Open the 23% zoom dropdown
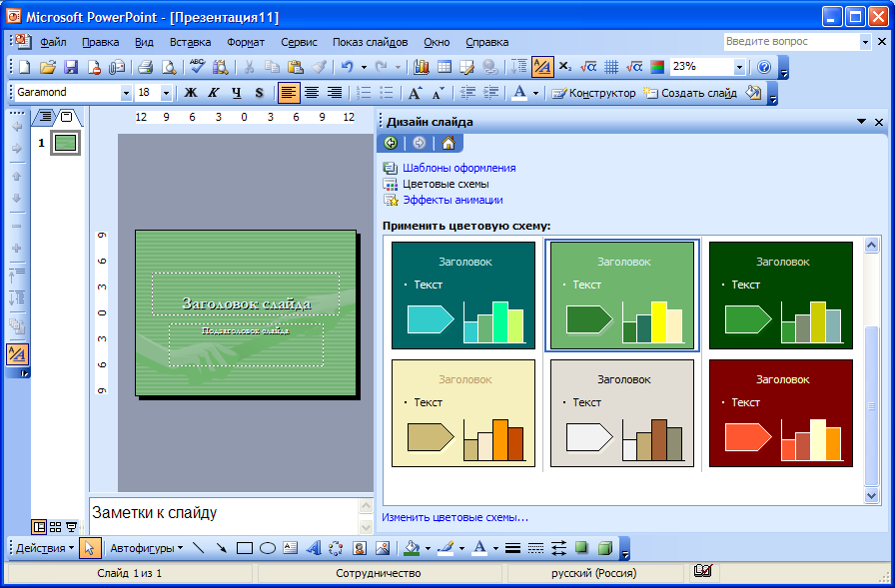This screenshot has width=895, height=588. [740, 67]
